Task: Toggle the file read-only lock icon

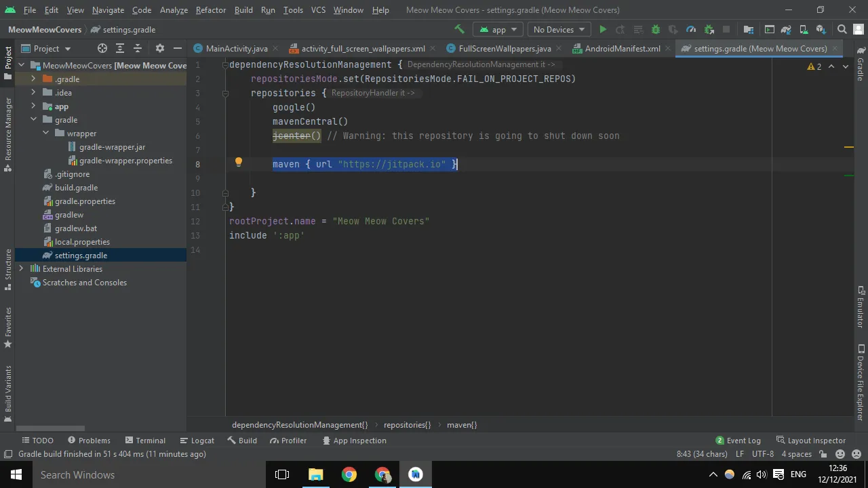Action: click(824, 454)
